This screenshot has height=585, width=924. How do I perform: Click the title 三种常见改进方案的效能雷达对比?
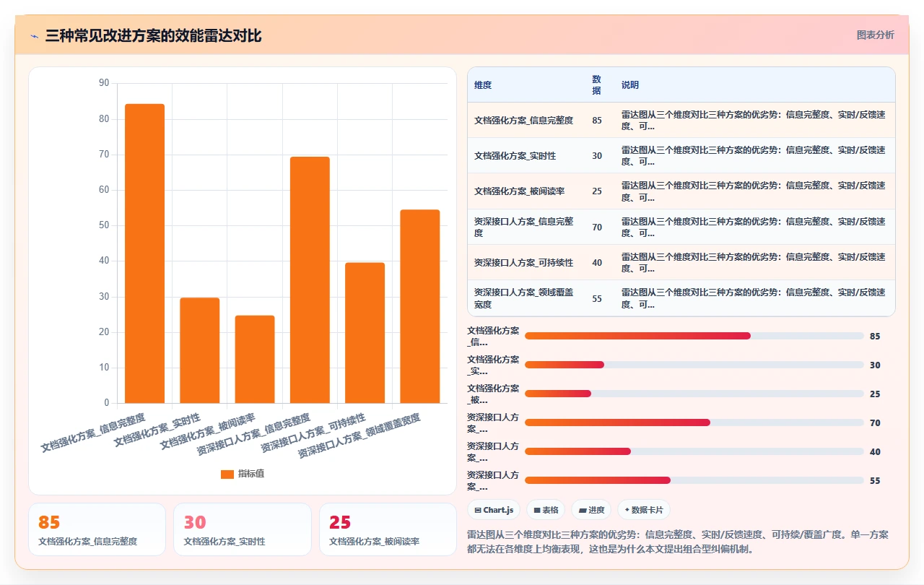153,35
